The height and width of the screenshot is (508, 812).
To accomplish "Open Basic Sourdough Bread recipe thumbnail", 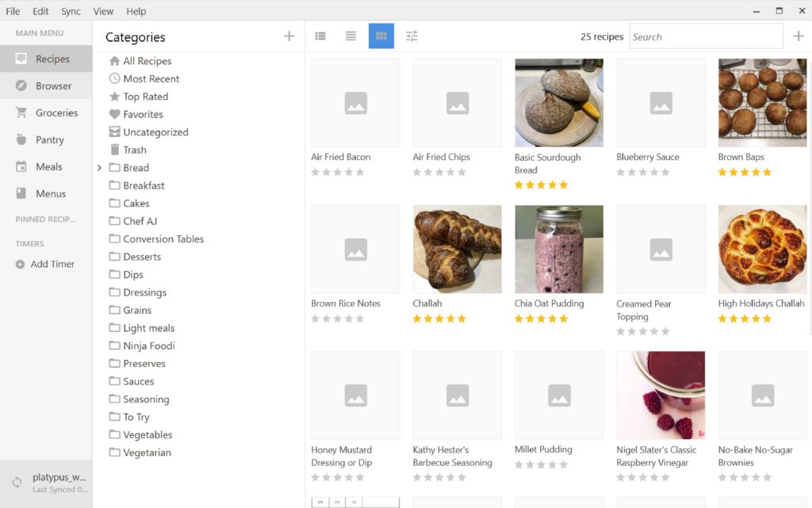I will [x=559, y=102].
